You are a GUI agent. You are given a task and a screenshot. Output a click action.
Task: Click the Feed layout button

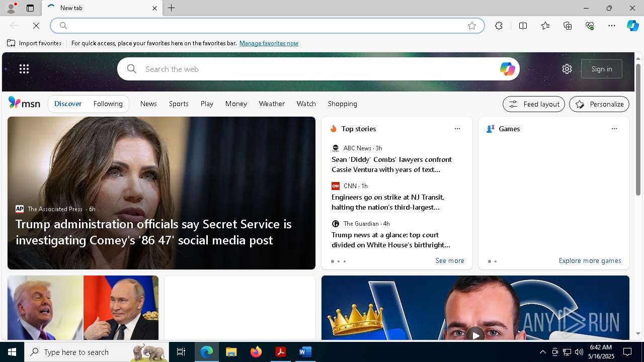(x=534, y=104)
